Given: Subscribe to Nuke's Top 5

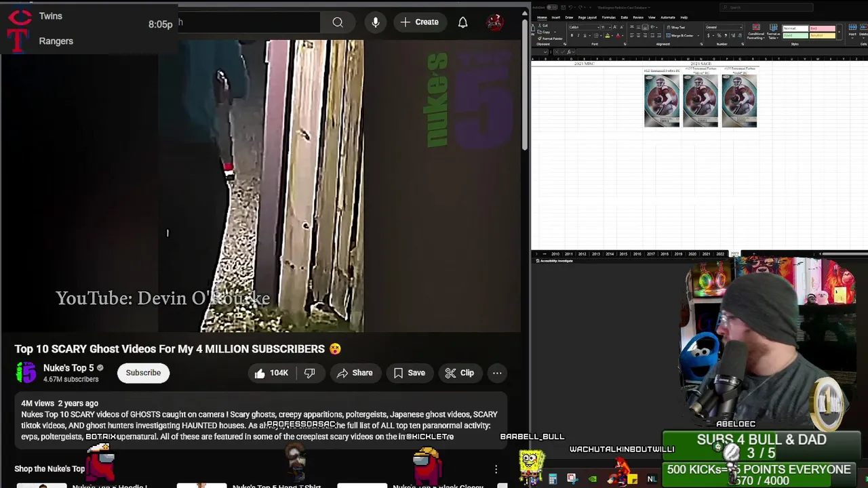Looking at the screenshot, I should coord(143,373).
